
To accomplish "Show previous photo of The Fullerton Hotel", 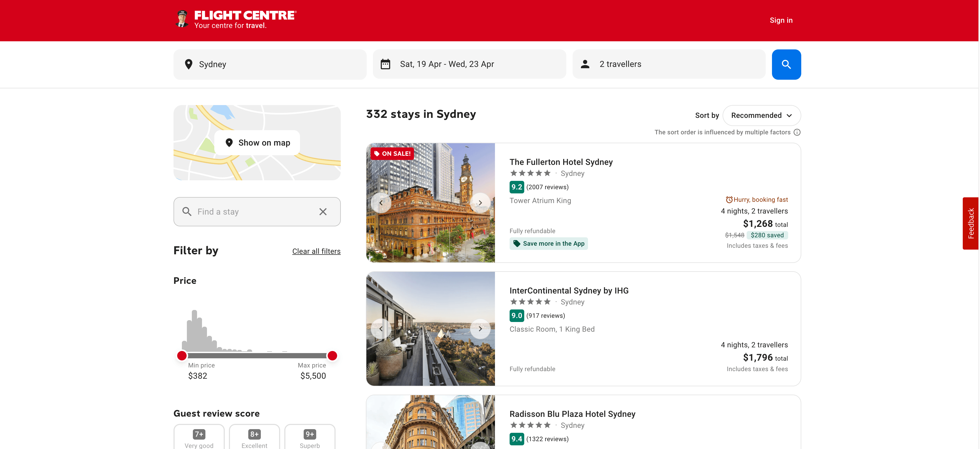I will click(381, 203).
